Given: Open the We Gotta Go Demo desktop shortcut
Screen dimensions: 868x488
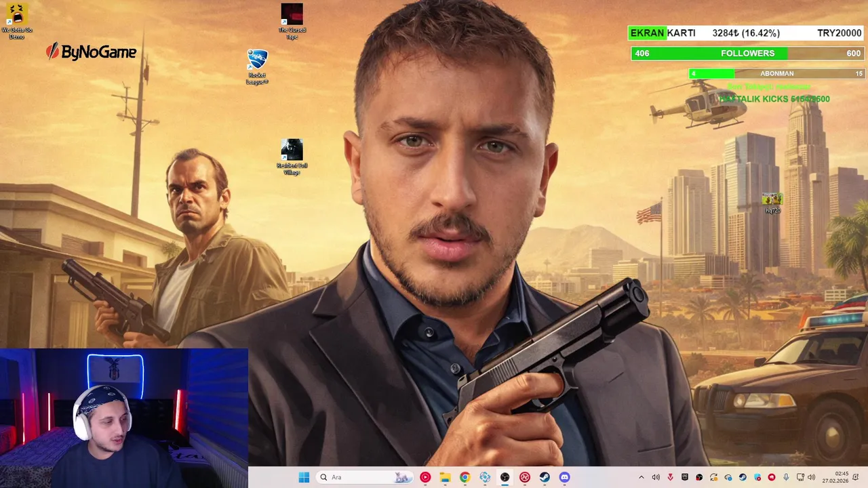Looking at the screenshot, I should pos(17,21).
